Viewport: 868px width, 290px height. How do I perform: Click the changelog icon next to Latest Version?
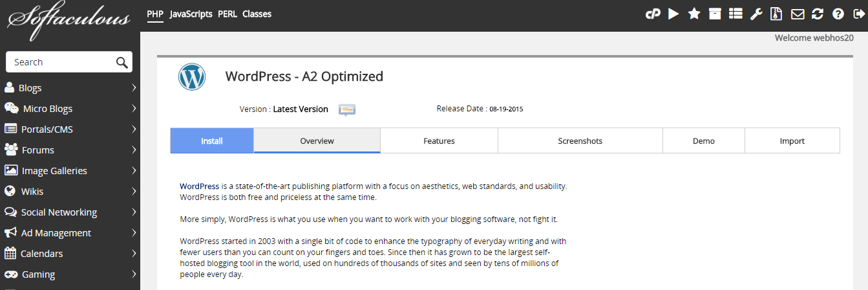point(348,109)
